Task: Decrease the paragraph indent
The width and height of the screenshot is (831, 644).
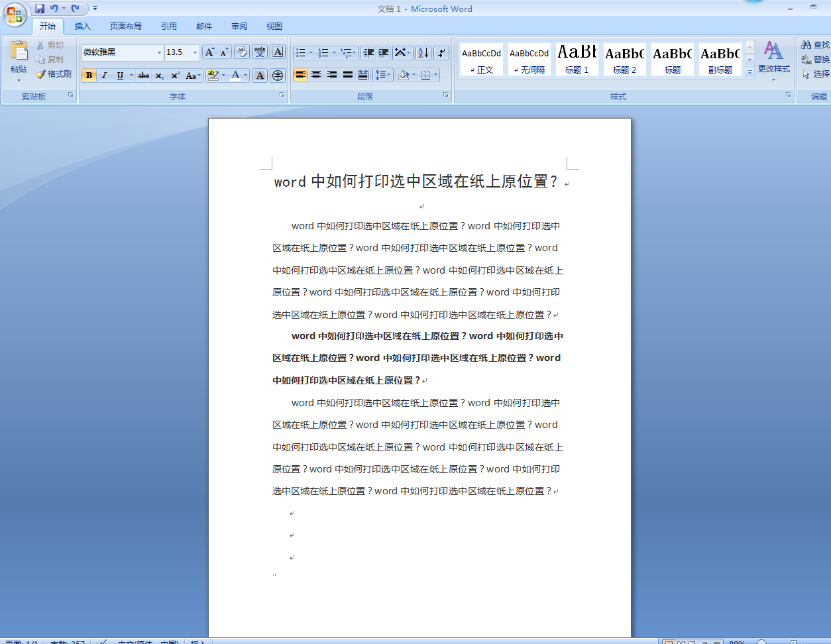Action: coord(369,53)
